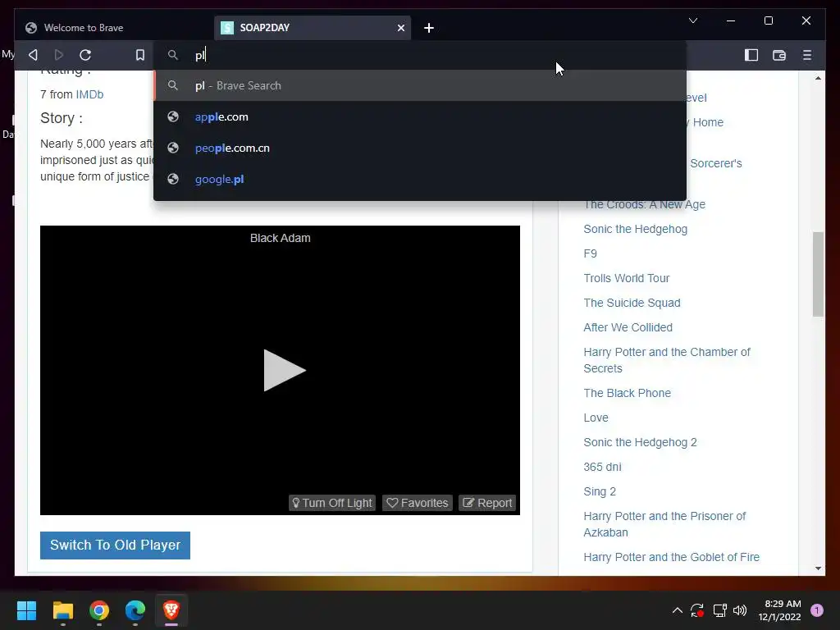Open a new tab with the plus button
The width and height of the screenshot is (840, 630).
428,28
